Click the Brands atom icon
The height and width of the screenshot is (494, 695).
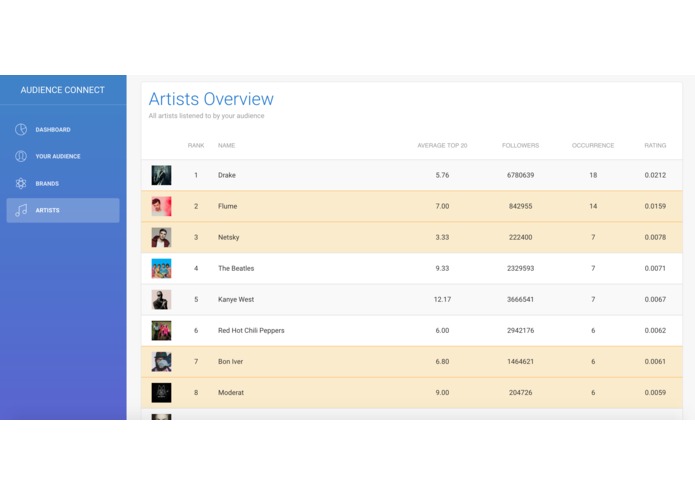[x=21, y=183]
